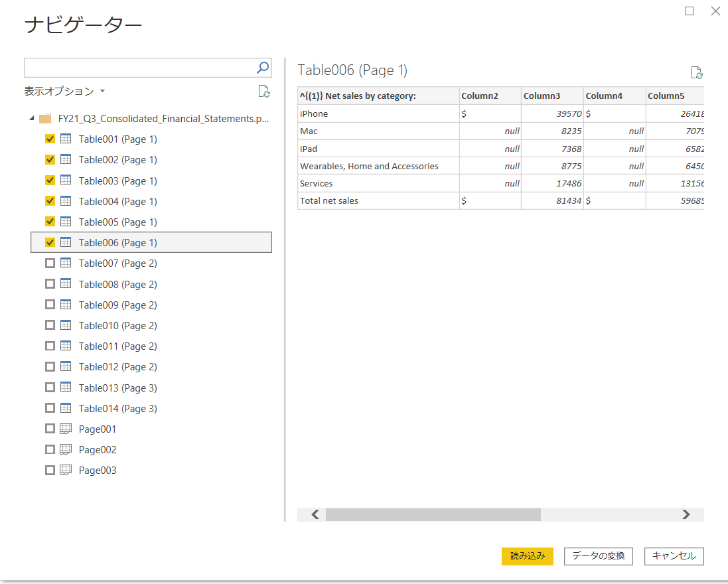The image size is (728, 584).
Task: Uncheck the Table001 (Page 1) checkbox
Action: (x=50, y=139)
